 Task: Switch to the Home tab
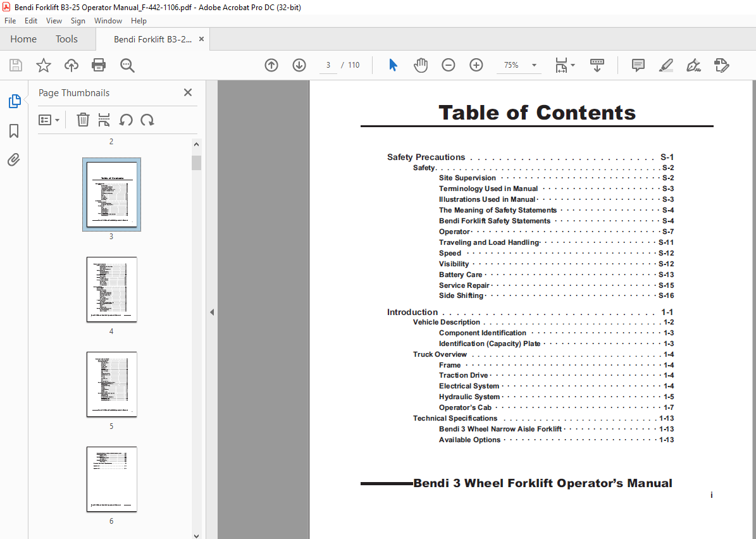click(23, 39)
